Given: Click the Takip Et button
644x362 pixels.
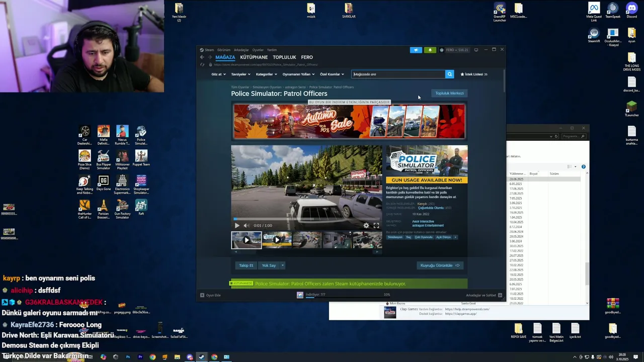Looking at the screenshot, I should 246,265.
